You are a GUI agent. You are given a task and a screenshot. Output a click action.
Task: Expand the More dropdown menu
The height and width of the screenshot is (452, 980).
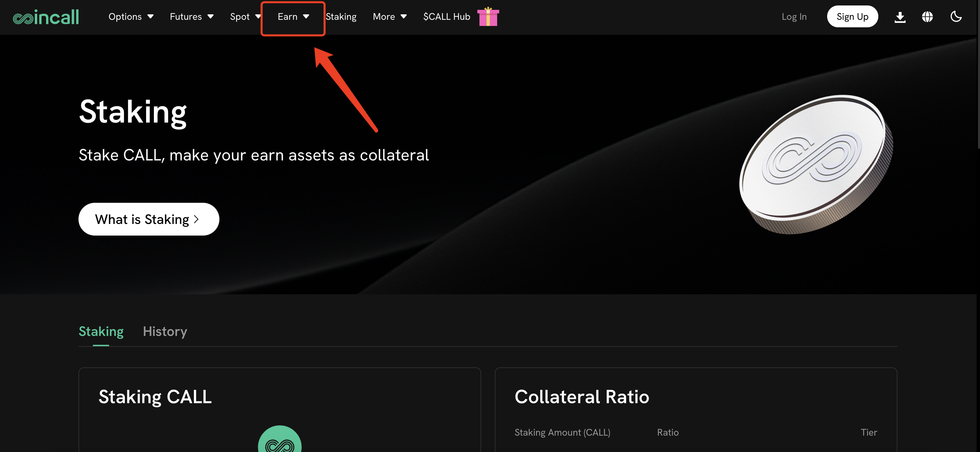390,17
